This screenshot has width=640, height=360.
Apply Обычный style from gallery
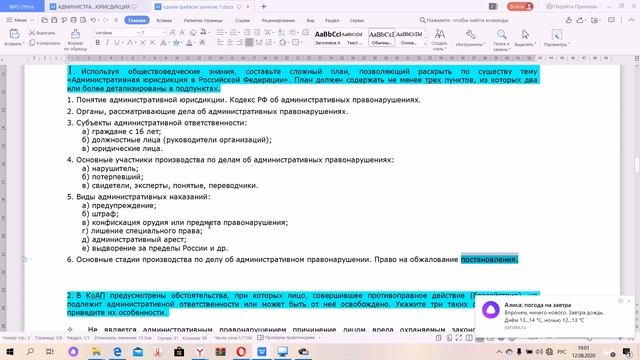pos(381,38)
